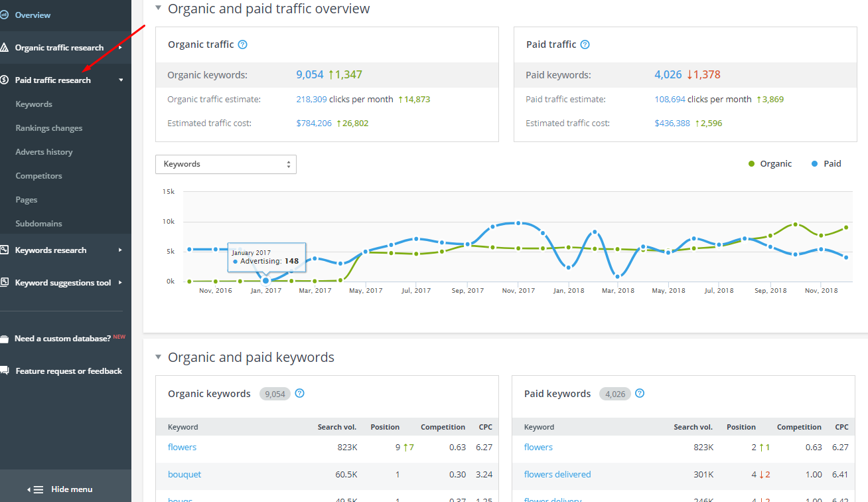Click organic traffic cost $784,206
868x502 pixels.
314,123
